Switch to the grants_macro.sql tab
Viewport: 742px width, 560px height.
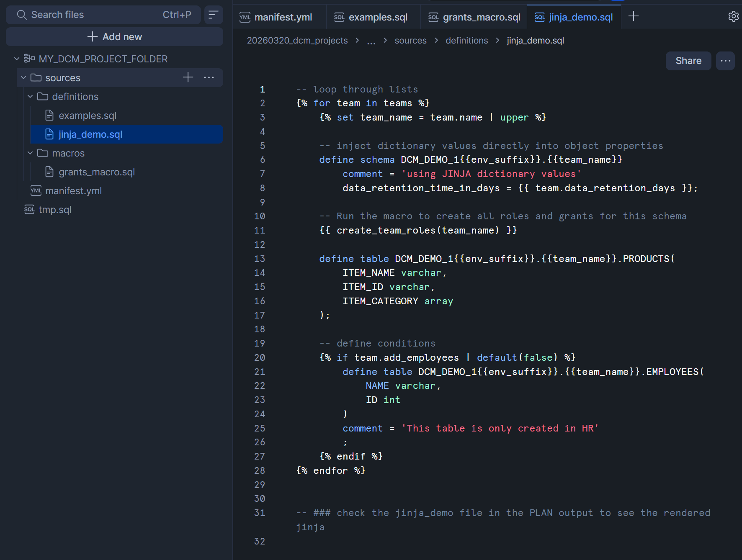pyautogui.click(x=474, y=17)
